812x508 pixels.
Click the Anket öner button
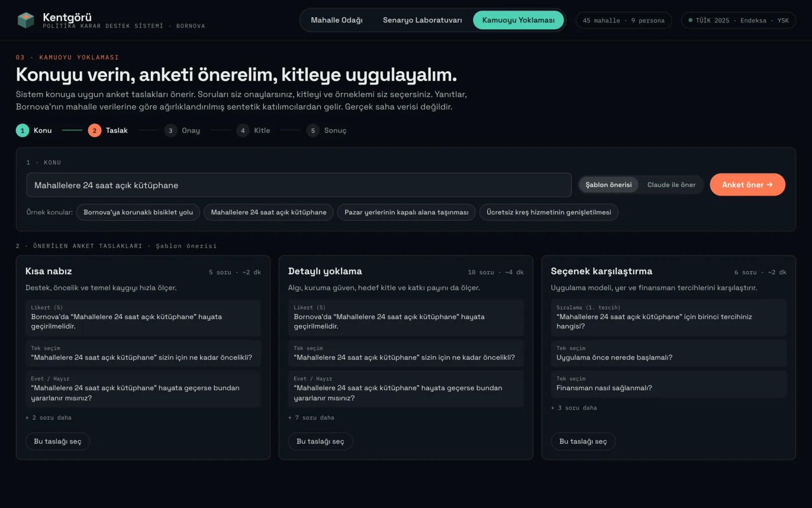click(x=747, y=185)
